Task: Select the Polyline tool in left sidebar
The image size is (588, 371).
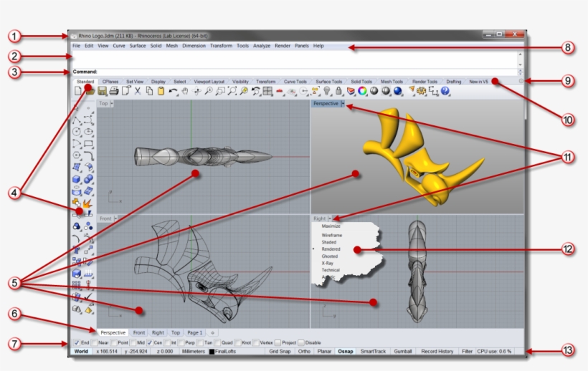Action: [77, 120]
